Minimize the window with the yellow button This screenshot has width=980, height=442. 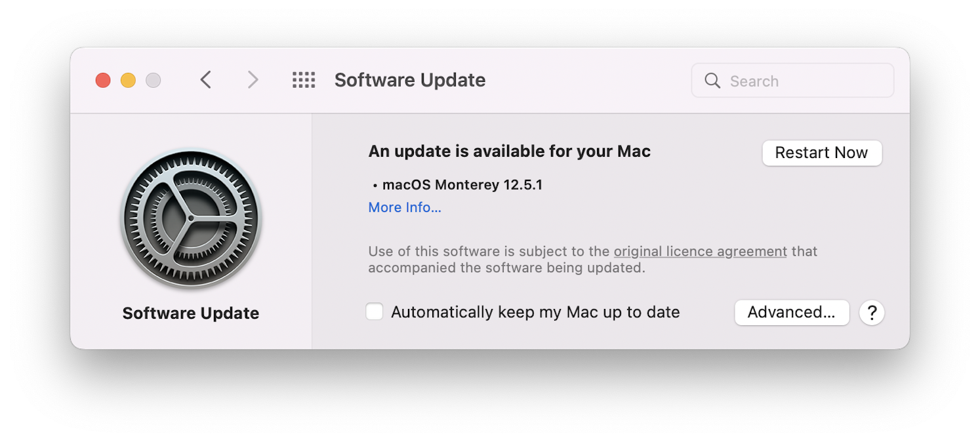pyautogui.click(x=128, y=79)
